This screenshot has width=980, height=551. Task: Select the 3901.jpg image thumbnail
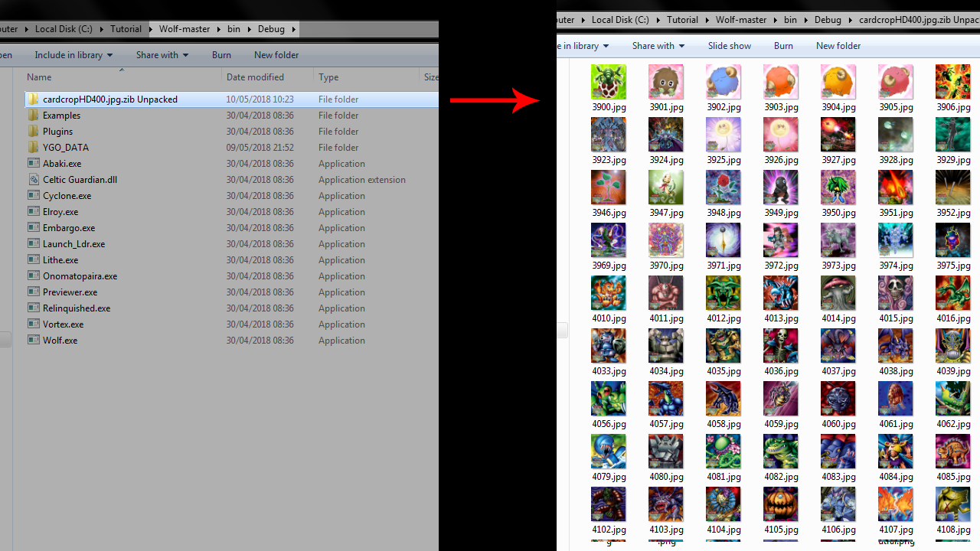(x=666, y=82)
